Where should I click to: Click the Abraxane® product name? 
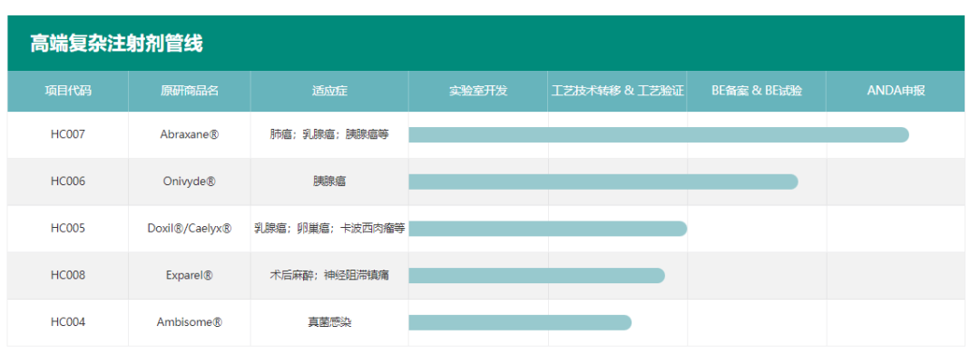coord(190,134)
